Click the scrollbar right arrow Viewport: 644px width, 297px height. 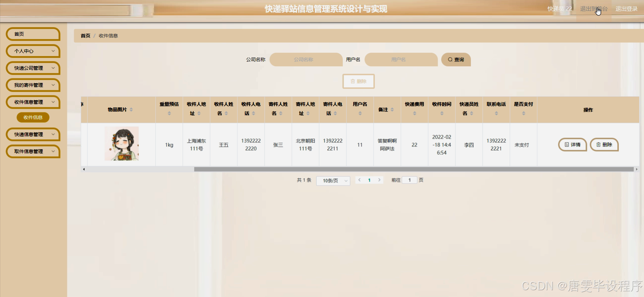637,169
